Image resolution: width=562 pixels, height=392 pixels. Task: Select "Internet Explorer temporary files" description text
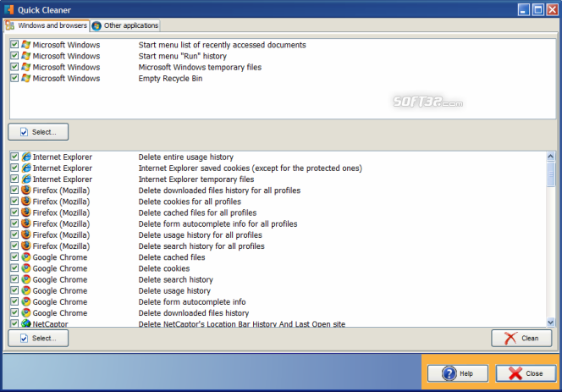pyautogui.click(x=196, y=179)
